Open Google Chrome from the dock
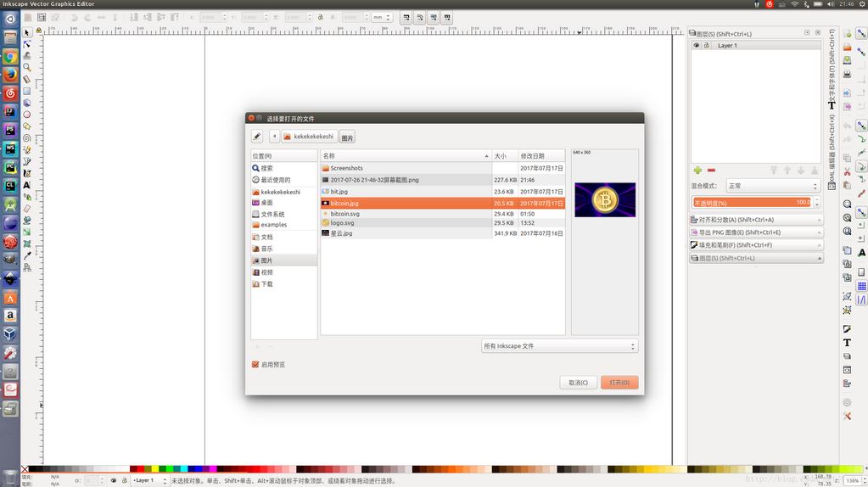This screenshot has height=487, width=868. click(x=10, y=56)
